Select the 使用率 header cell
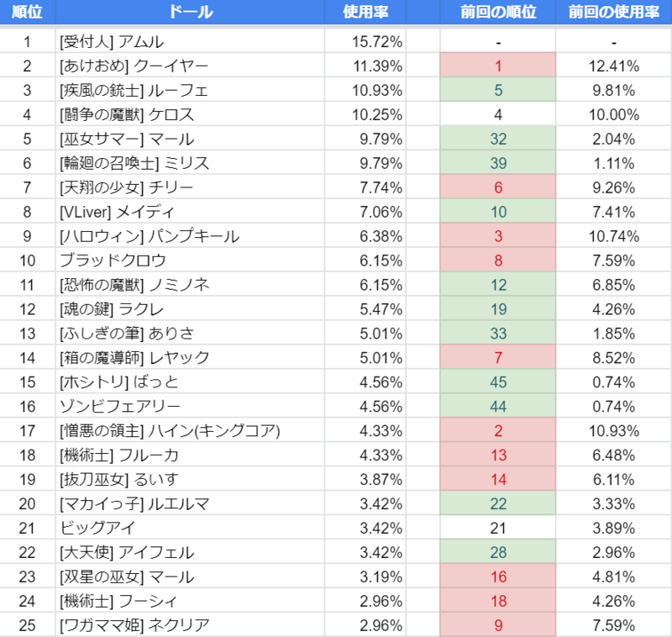The height and width of the screenshot is (637, 672). click(x=365, y=12)
